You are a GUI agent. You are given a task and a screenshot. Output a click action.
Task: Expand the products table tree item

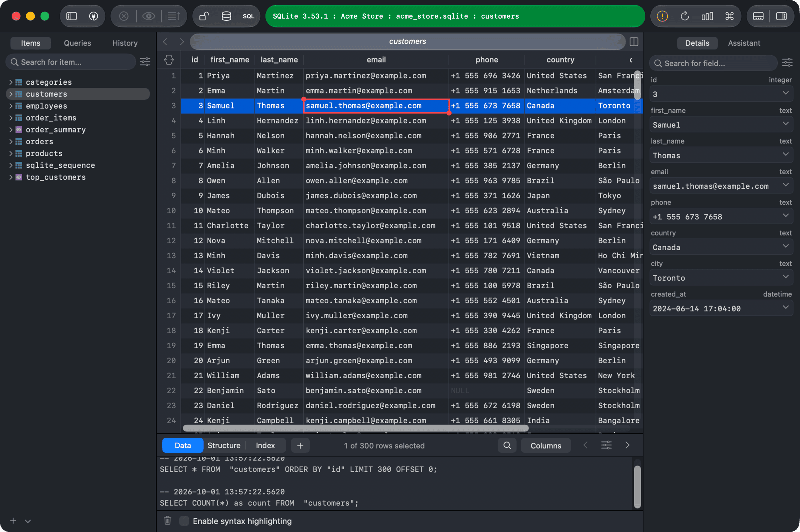[x=11, y=154]
